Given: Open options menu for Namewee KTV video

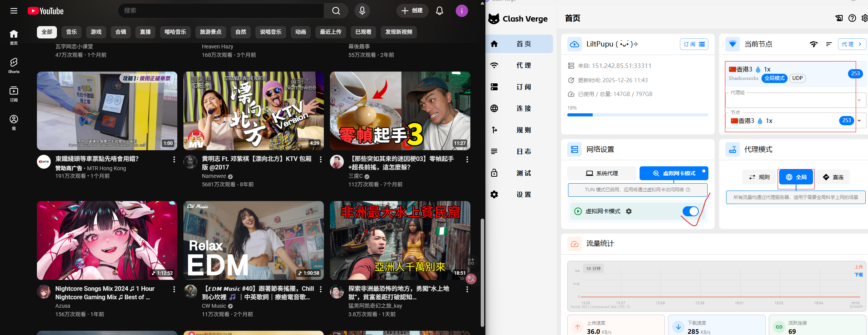Looking at the screenshot, I should coord(321,159).
